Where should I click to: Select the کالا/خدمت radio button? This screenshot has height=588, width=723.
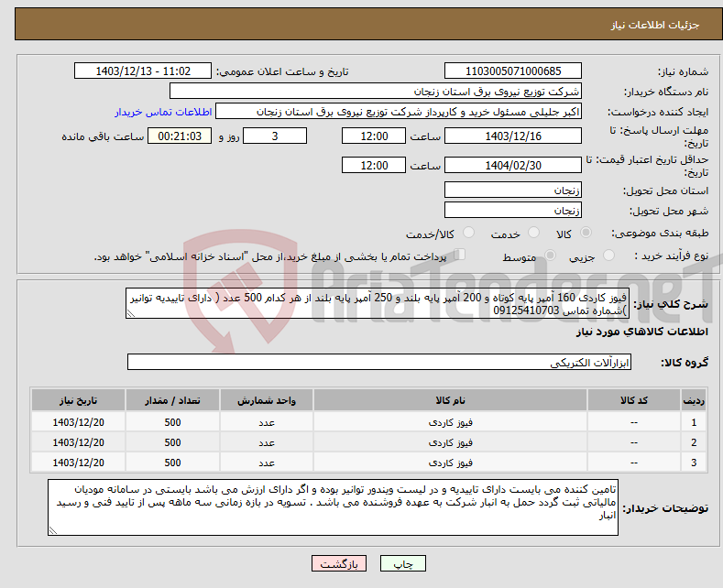(468, 233)
